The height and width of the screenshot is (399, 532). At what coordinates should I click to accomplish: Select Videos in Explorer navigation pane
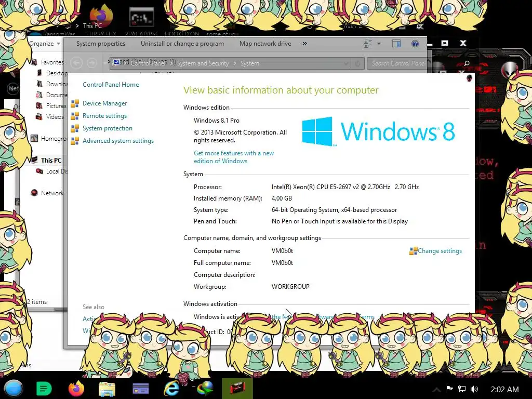[55, 116]
